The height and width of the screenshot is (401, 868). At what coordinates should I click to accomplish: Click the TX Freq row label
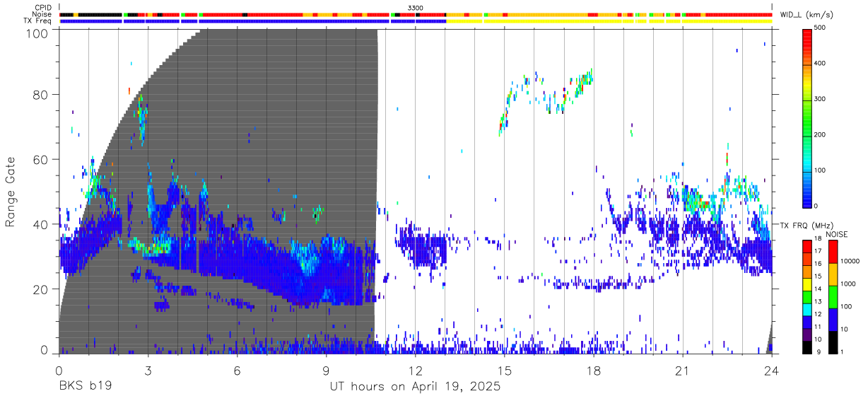pyautogui.click(x=38, y=21)
